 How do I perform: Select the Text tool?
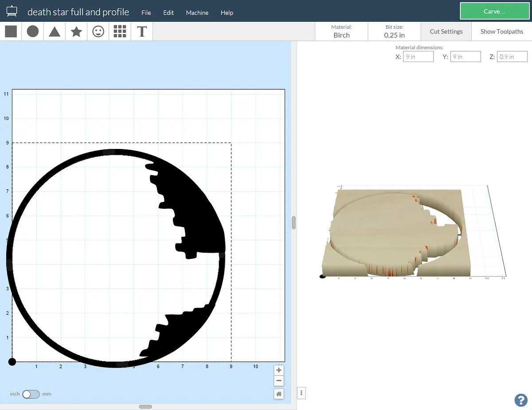pyautogui.click(x=142, y=31)
